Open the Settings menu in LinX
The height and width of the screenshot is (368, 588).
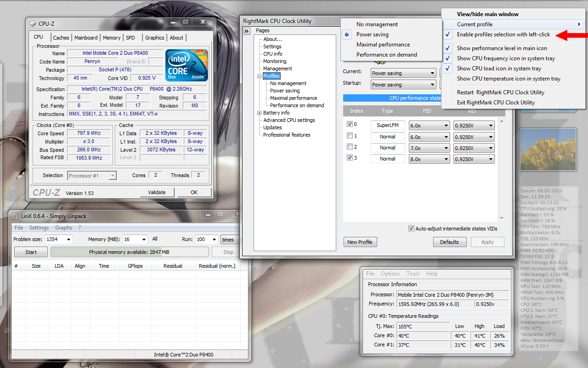click(x=39, y=228)
